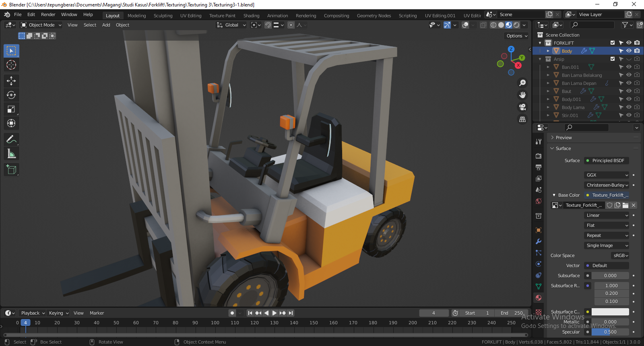The image size is (644, 346).
Task: Toggle snapping magnet
Action: [x=268, y=25]
